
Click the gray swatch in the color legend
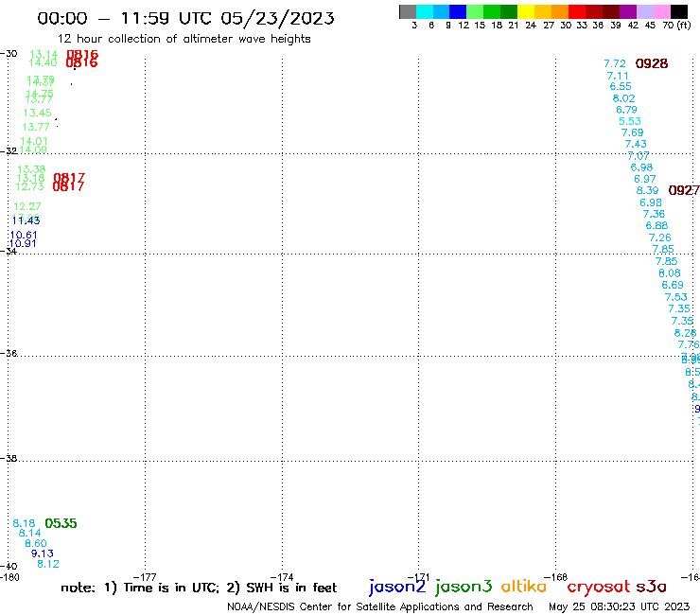408,11
